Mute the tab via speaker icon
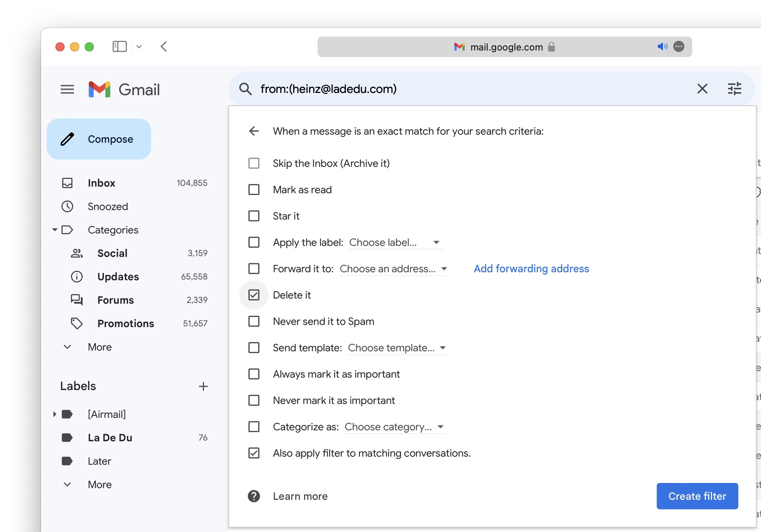 click(x=662, y=46)
